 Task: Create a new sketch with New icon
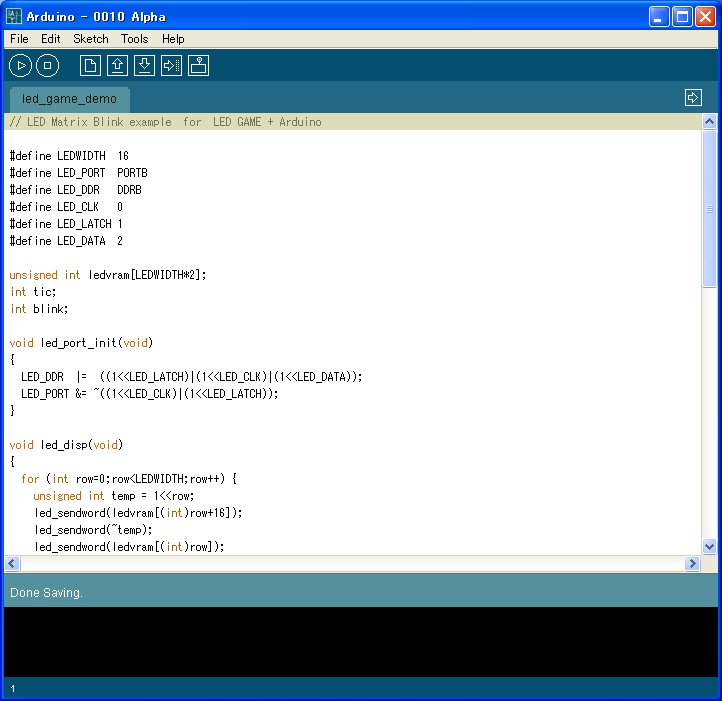(x=90, y=65)
